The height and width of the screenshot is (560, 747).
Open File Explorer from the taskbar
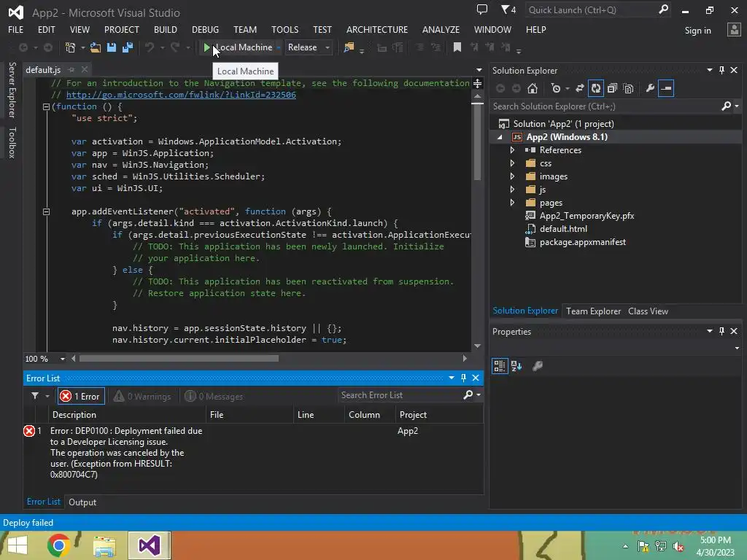[x=104, y=545]
